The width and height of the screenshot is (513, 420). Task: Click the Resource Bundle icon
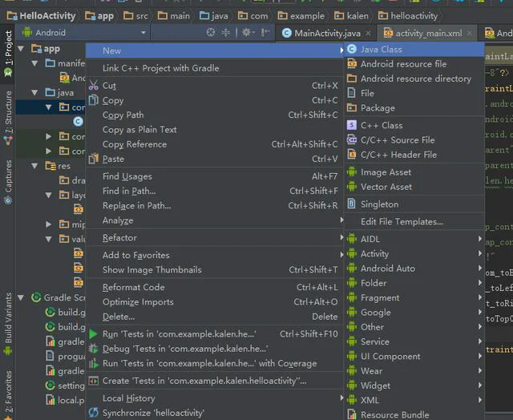pyautogui.click(x=352, y=414)
